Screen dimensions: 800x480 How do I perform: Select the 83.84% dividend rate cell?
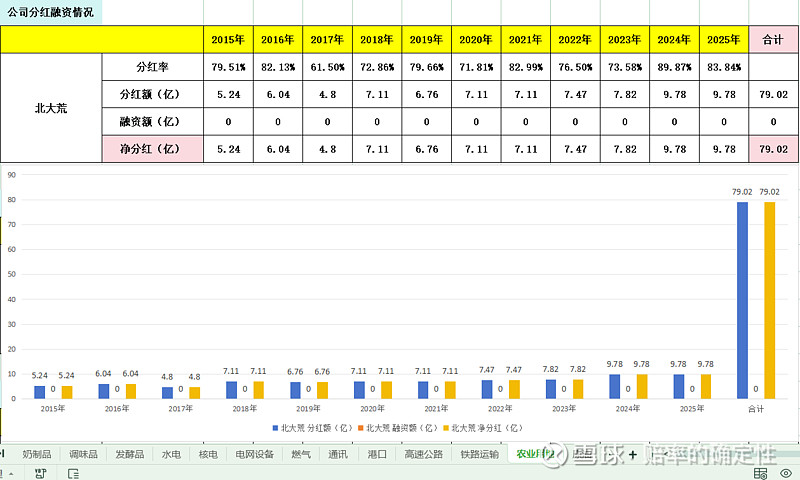[723, 67]
